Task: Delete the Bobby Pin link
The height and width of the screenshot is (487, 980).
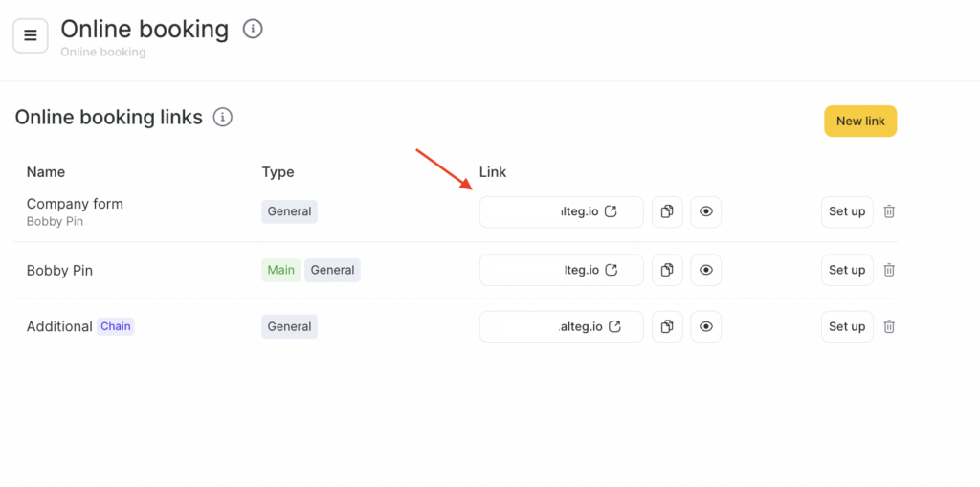Action: (889, 270)
